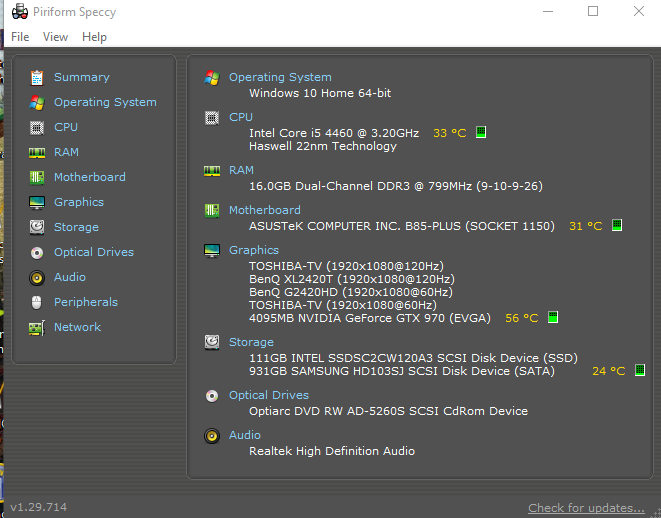661x518 pixels.
Task: Select Peripherals label in the sidebar
Action: coord(86,302)
